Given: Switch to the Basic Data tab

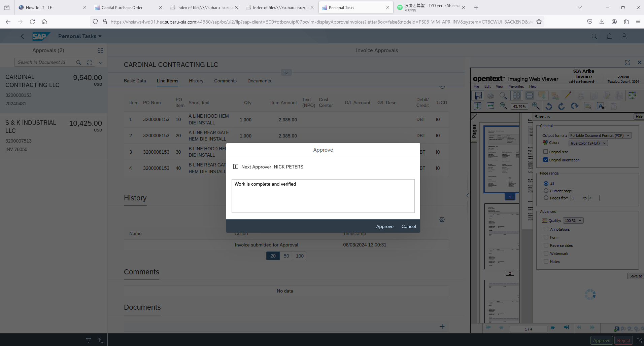Looking at the screenshot, I should click(x=135, y=81).
